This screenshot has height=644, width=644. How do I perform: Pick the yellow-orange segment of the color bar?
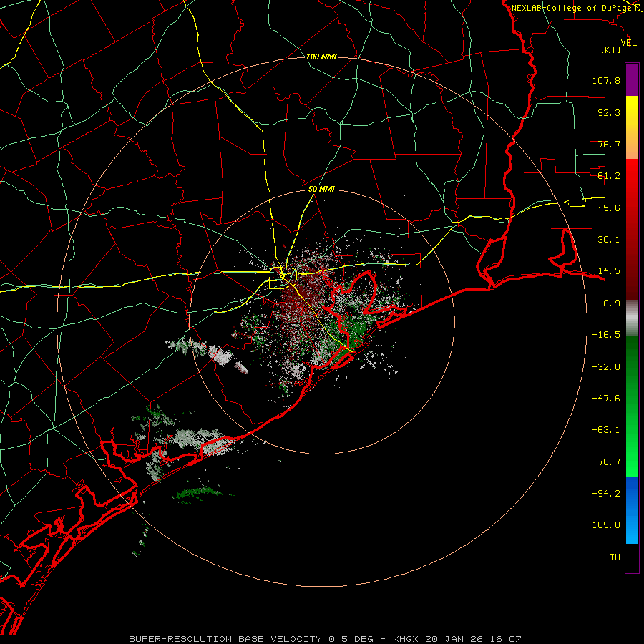(x=632, y=127)
